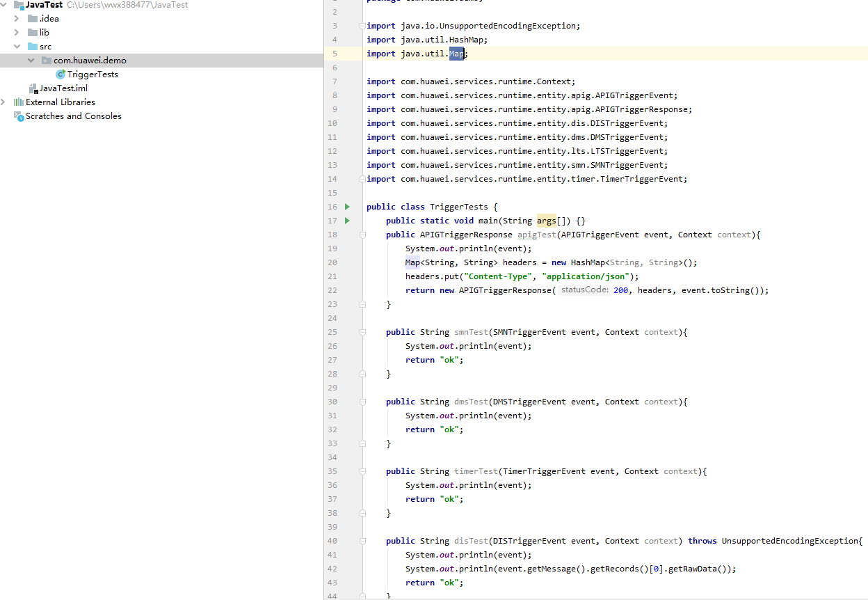
Task: Click the JavaTest.iml file icon
Action: (x=33, y=88)
